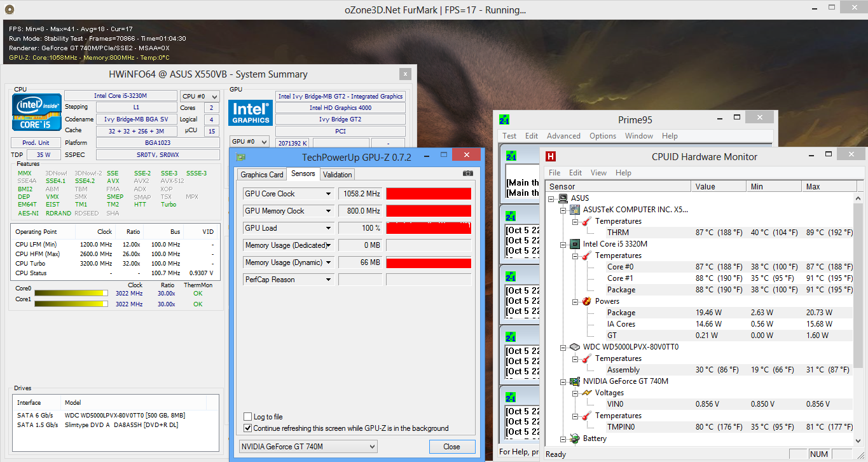Click the NVIDIA GeForce GT 740M card icon
The image size is (868, 462).
click(575, 381)
